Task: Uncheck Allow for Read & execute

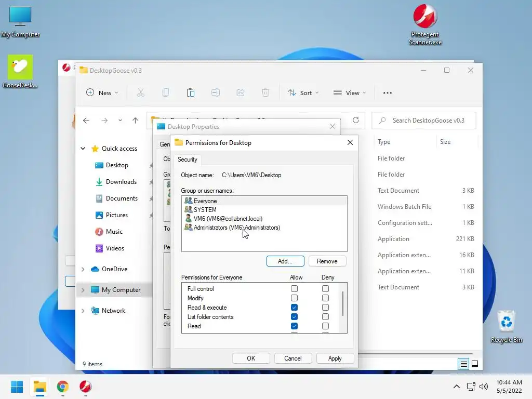Action: click(294, 308)
